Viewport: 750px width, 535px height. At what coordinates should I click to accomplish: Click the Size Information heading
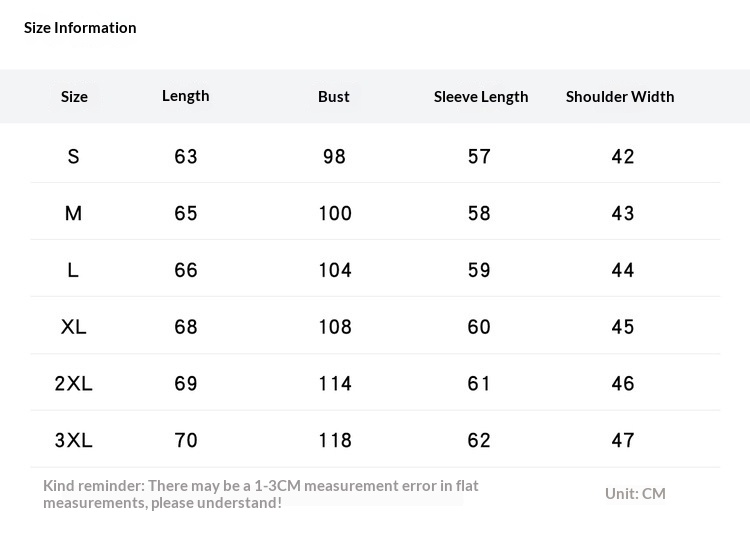[80, 27]
